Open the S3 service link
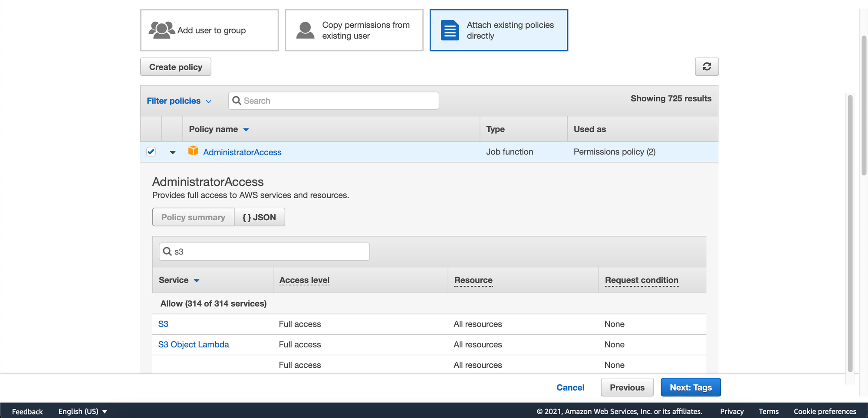This screenshot has height=418, width=868. [x=163, y=324]
